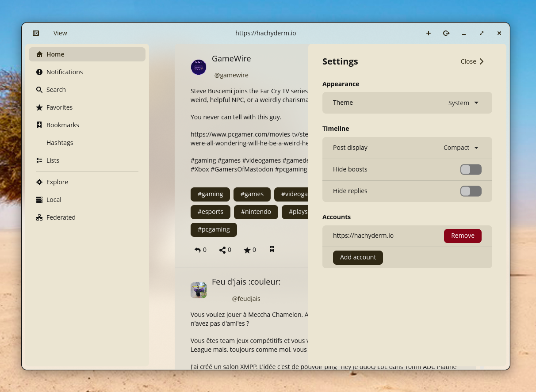536x392 pixels.
Task: Click the Notifications alert icon
Action: 39,72
